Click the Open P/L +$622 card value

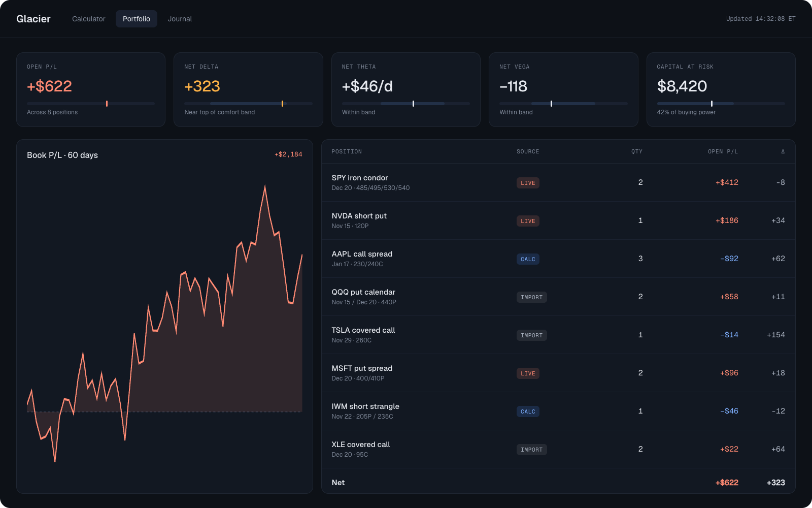pyautogui.click(x=49, y=86)
